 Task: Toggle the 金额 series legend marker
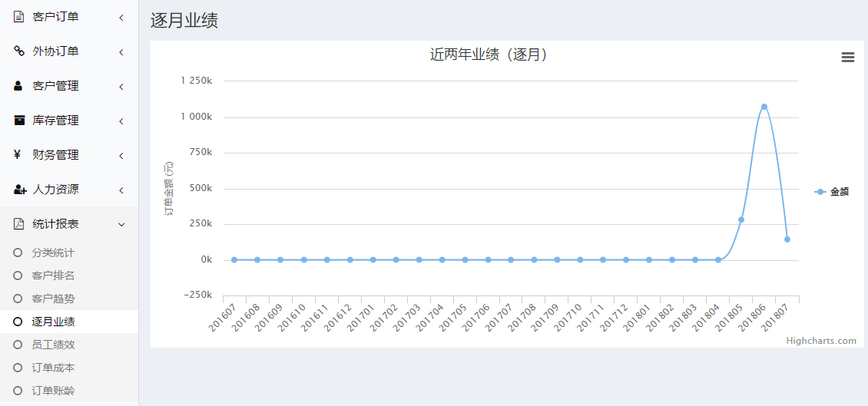(x=820, y=192)
